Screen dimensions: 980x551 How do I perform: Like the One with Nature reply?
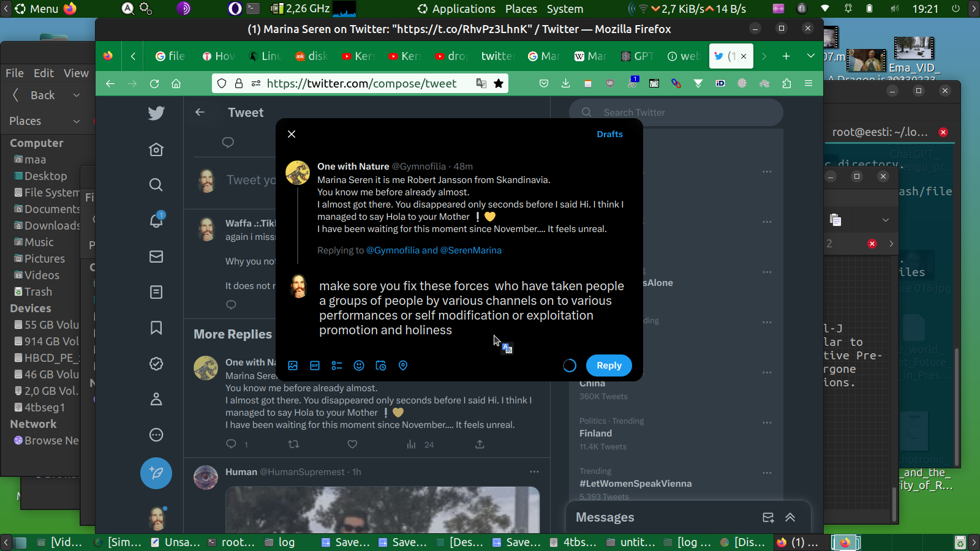point(352,444)
